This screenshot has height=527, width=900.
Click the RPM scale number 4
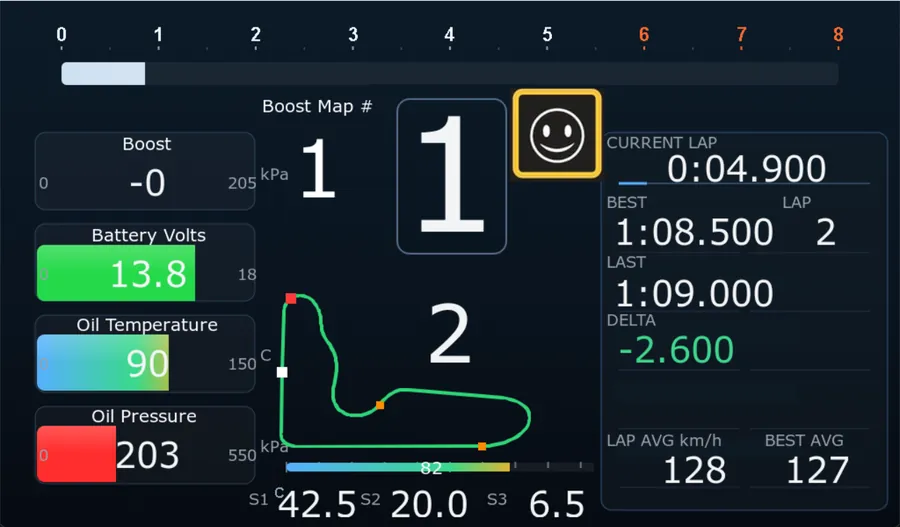449,34
